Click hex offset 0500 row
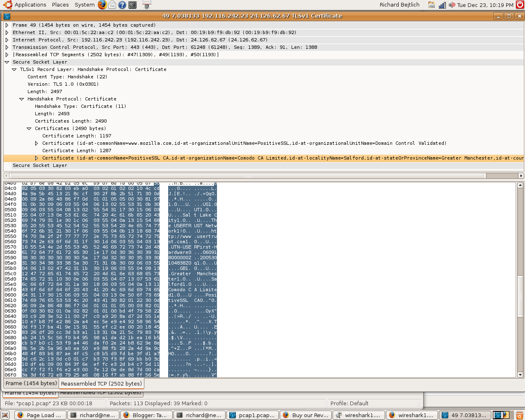 [110, 210]
